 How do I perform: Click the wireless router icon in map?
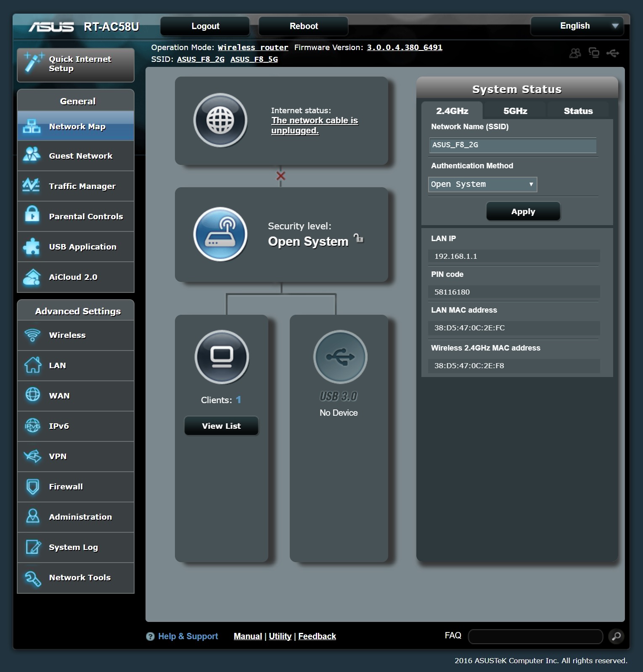220,234
